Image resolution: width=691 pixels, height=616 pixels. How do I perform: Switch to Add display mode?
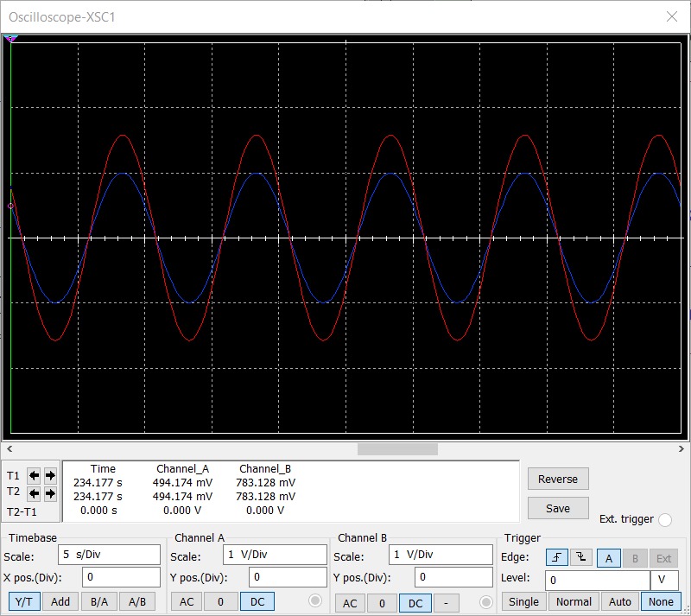click(60, 601)
